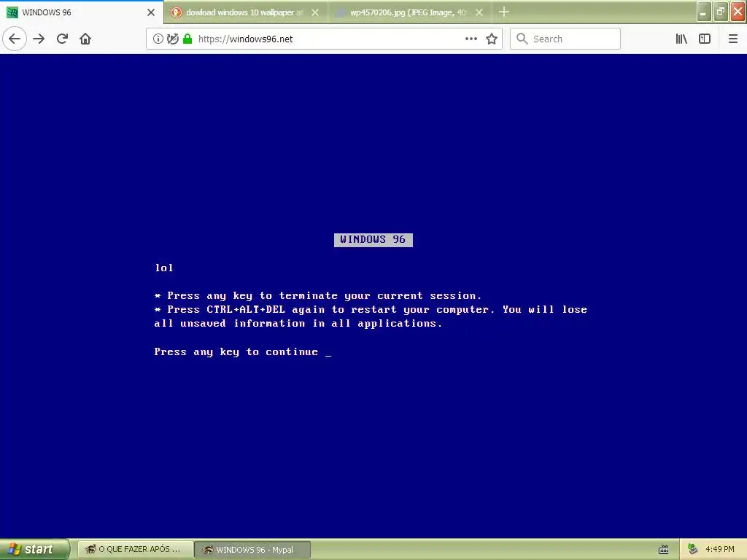The height and width of the screenshot is (560, 747).
Task: Click the 'lol' text line
Action: click(x=164, y=268)
